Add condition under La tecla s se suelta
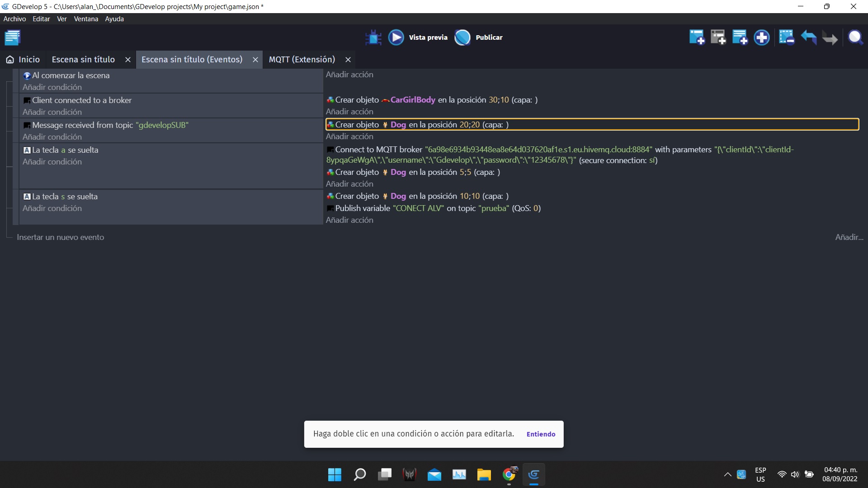 tap(52, 208)
